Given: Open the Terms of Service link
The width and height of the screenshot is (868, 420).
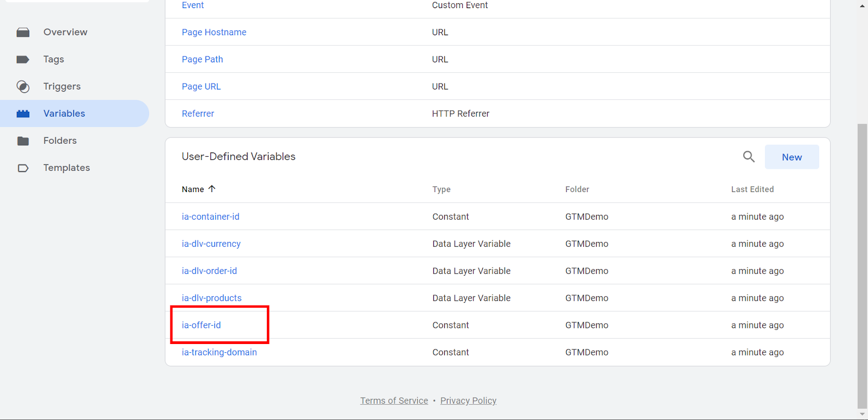Looking at the screenshot, I should pos(394,400).
